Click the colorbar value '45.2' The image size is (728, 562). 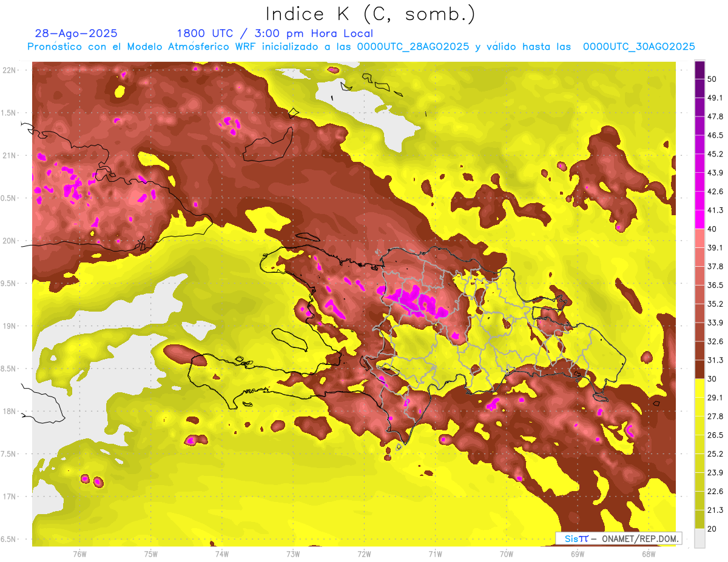point(715,154)
